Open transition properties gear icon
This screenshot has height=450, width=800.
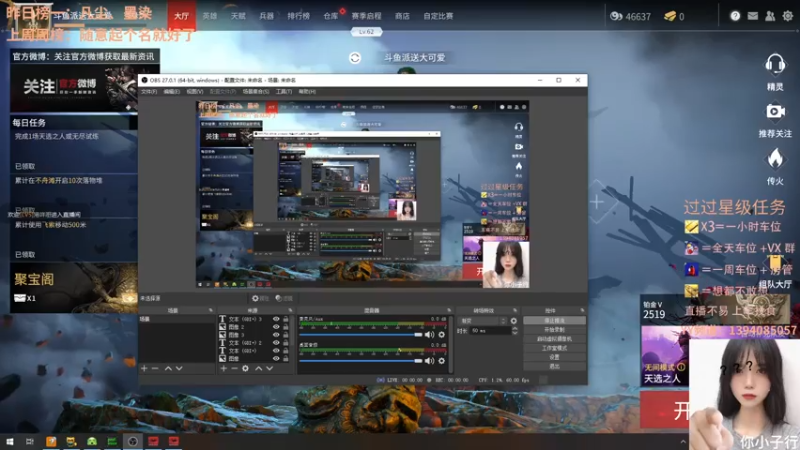point(514,321)
